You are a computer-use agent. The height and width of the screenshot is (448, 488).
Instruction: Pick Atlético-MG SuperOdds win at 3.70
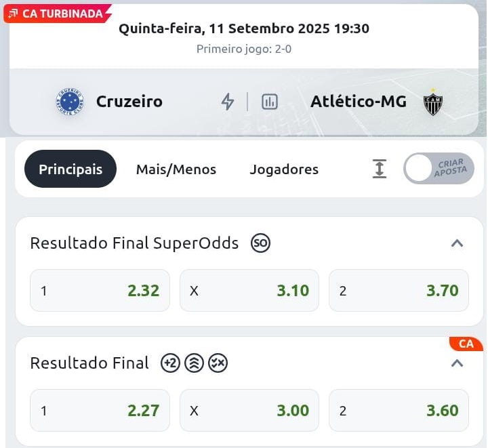coord(399,291)
